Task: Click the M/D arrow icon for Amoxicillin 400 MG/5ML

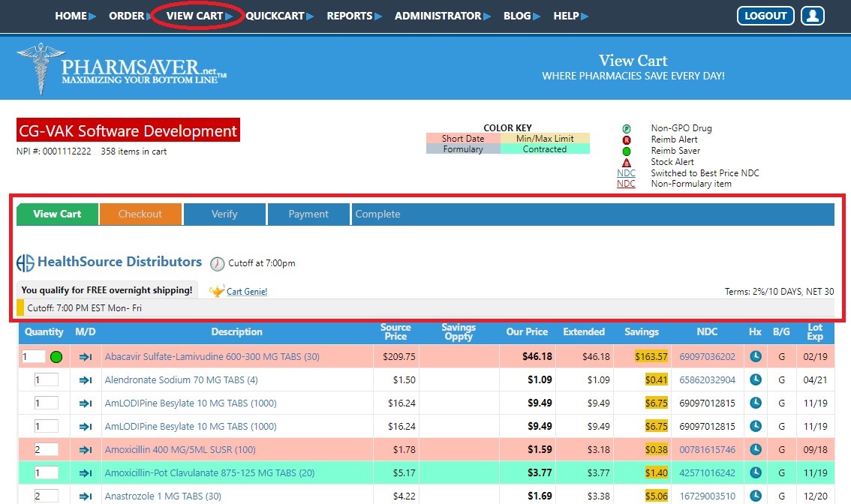Action: coord(86,450)
